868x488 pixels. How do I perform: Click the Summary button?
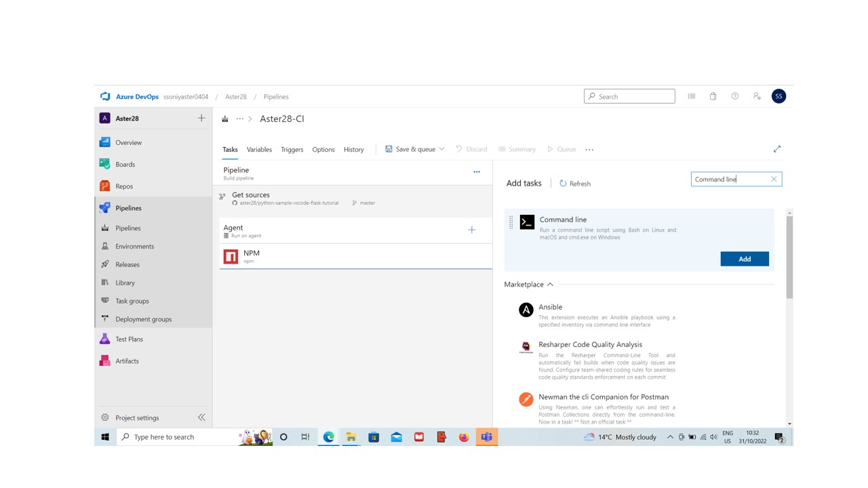pyautogui.click(x=517, y=149)
